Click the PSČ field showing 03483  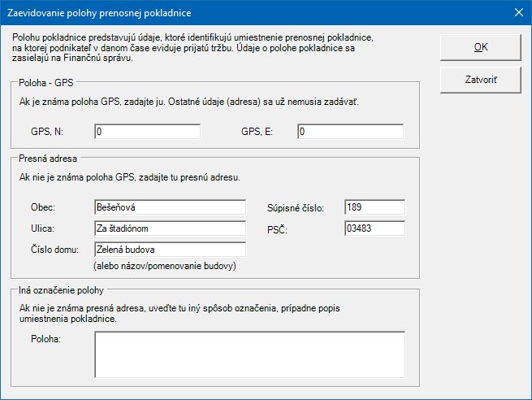pos(374,228)
